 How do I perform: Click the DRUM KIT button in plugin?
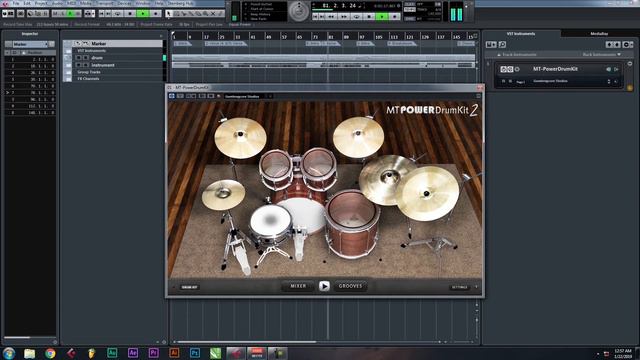(189, 287)
